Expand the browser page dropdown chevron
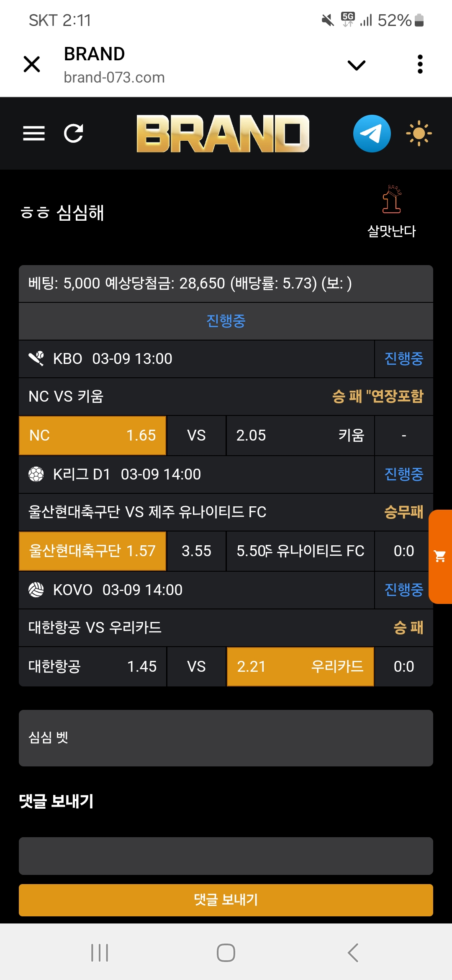Screen dimensions: 452x980 click(x=357, y=65)
